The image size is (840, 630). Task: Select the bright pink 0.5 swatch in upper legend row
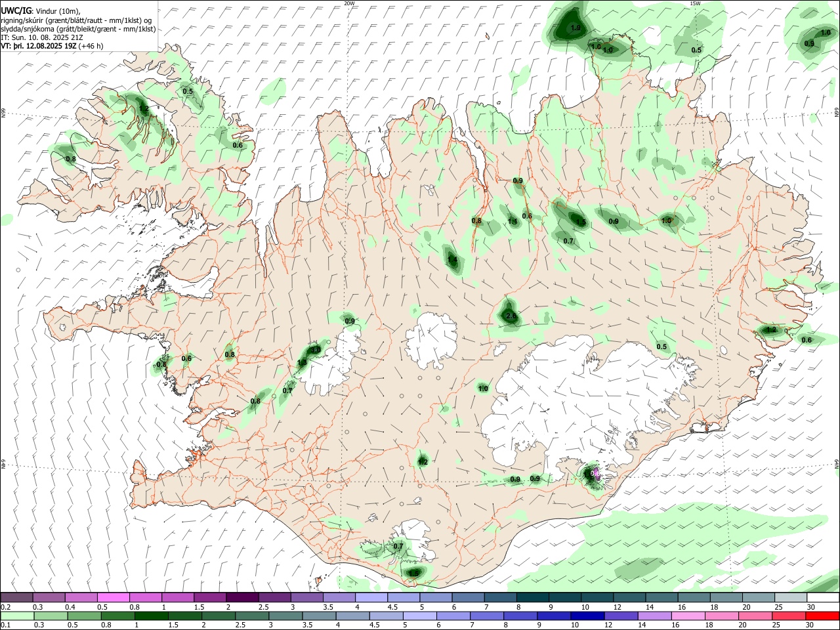pos(113,597)
